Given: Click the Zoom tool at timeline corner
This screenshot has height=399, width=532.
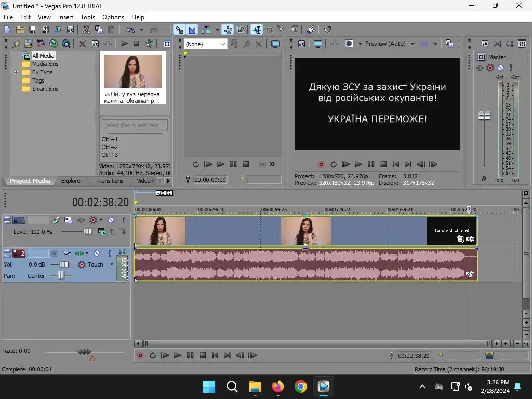Looking at the screenshot, I should click(x=526, y=344).
